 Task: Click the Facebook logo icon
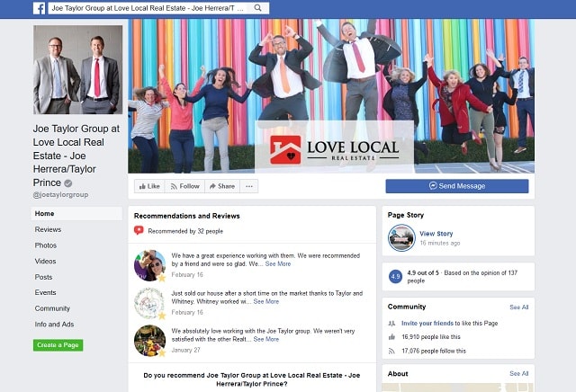coord(39,8)
